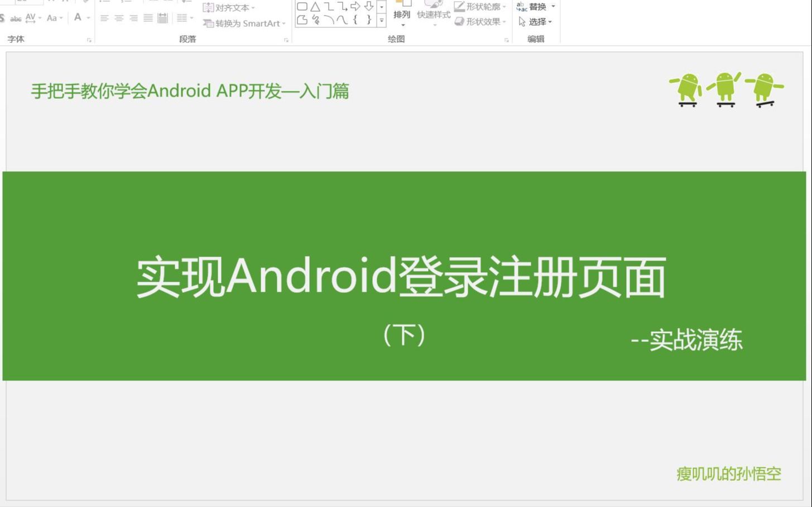This screenshot has height=507, width=812.
Task: Click the --实战演练 text box
Action: pos(686,340)
